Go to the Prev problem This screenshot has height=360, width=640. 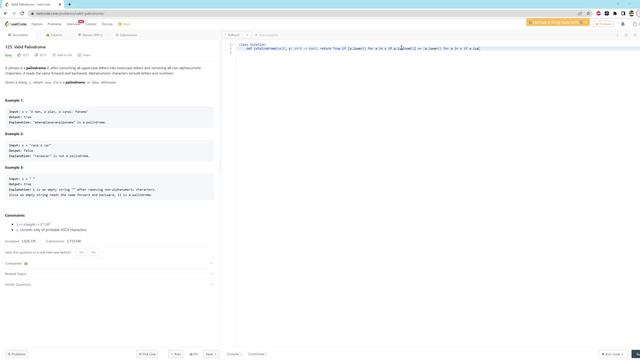(x=176, y=354)
